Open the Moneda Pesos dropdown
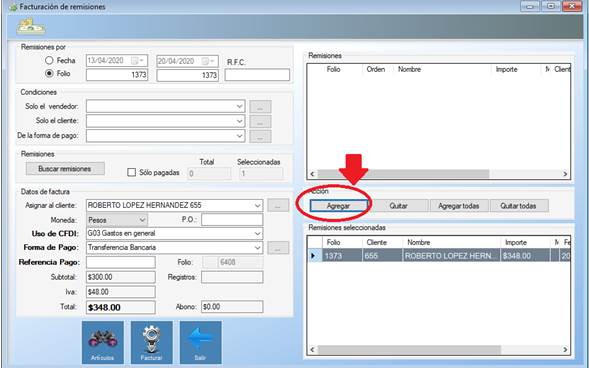Image resolution: width=589 pixels, height=368 pixels. tap(142, 220)
